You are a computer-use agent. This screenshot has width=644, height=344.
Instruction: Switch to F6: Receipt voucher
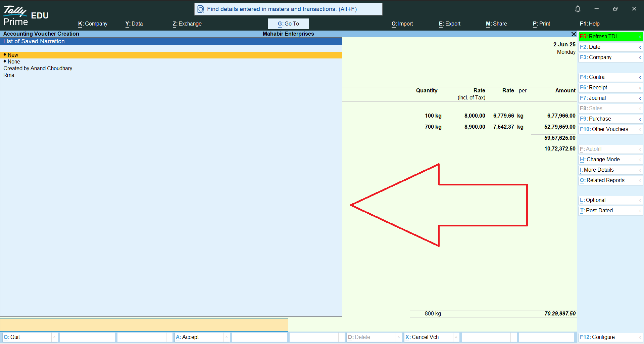click(608, 87)
